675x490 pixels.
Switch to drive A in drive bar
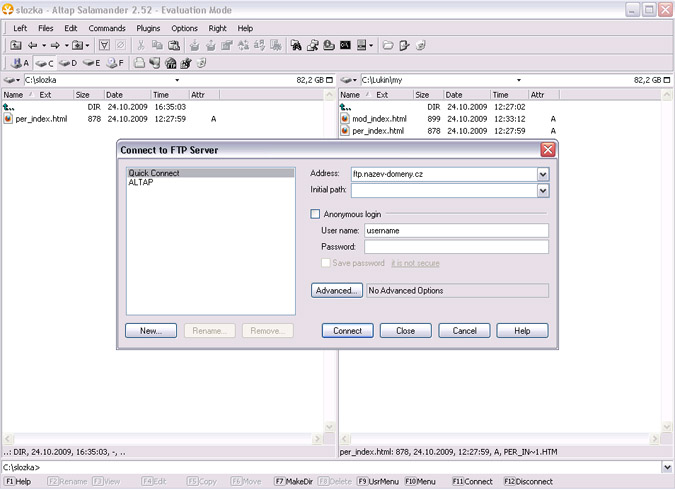[x=20, y=62]
